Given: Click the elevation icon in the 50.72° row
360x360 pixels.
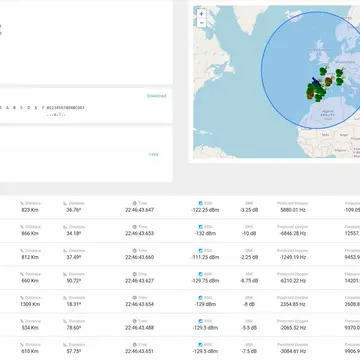Looking at the screenshot, I should 65,274.
